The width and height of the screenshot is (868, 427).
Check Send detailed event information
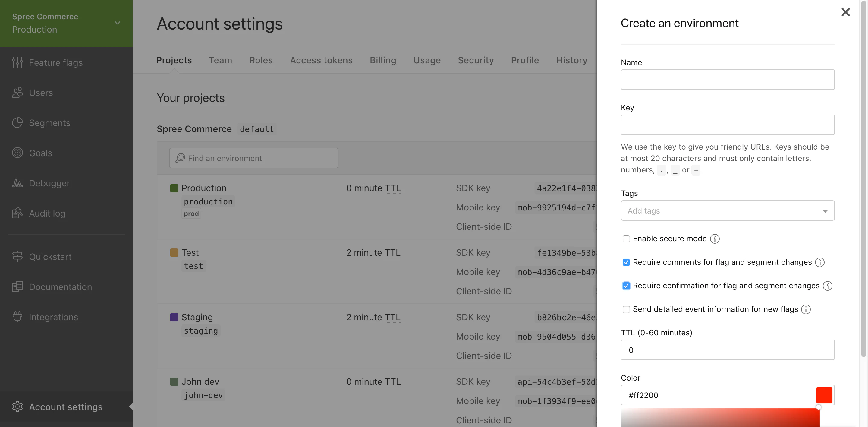[626, 309]
